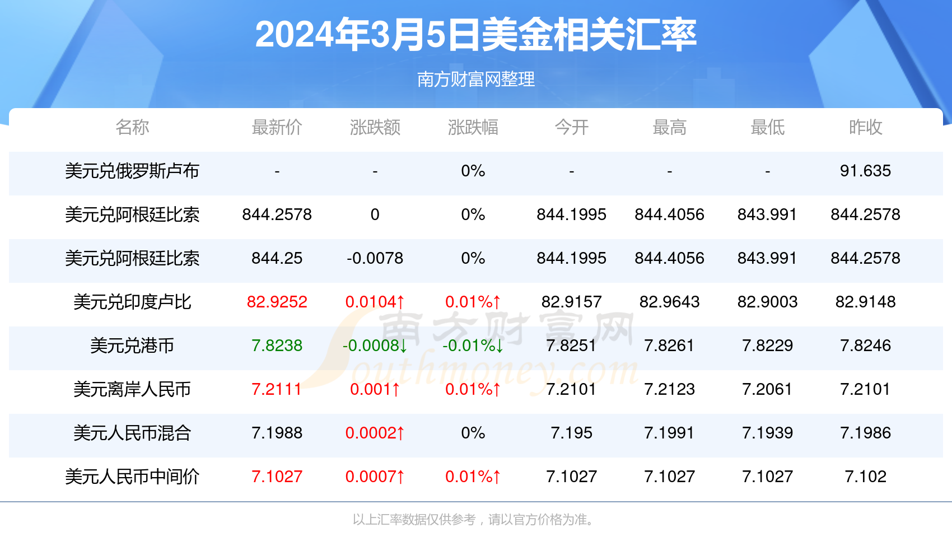
Task: Click the 最高 value 82.9643
Action: point(669,302)
